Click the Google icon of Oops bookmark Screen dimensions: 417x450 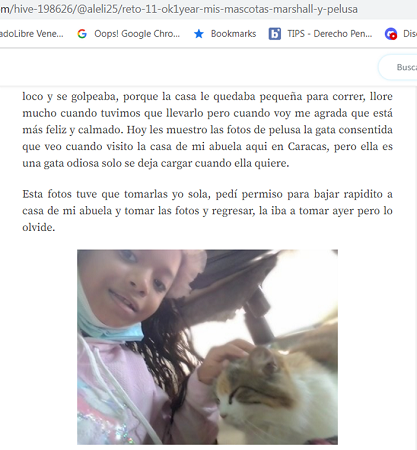82,34
